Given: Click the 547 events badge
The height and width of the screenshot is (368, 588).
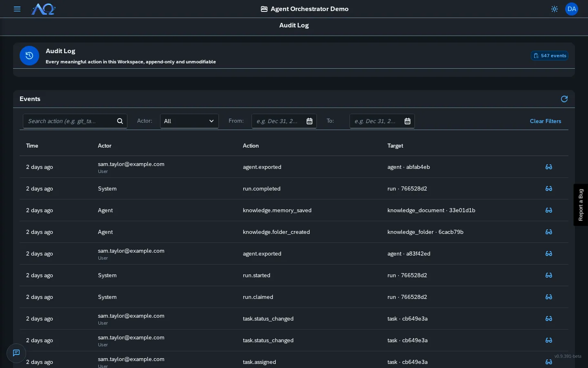Looking at the screenshot, I should point(550,56).
